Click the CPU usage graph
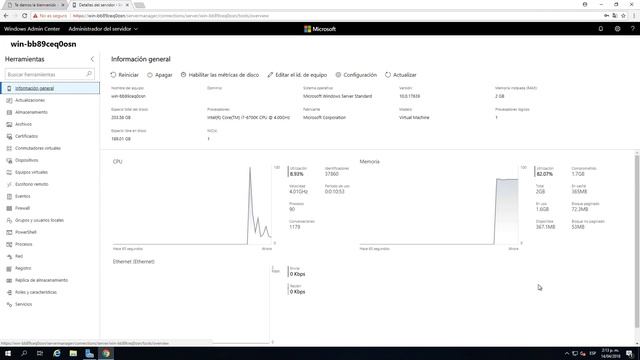 point(192,205)
